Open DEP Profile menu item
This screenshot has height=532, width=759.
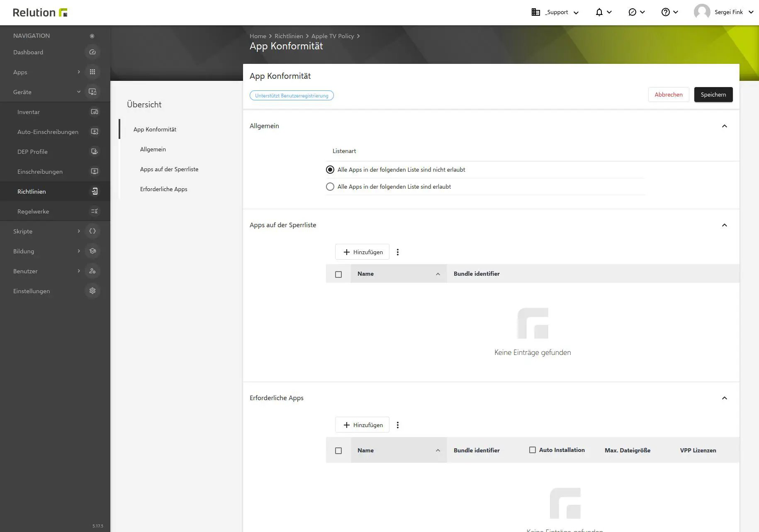click(x=32, y=152)
